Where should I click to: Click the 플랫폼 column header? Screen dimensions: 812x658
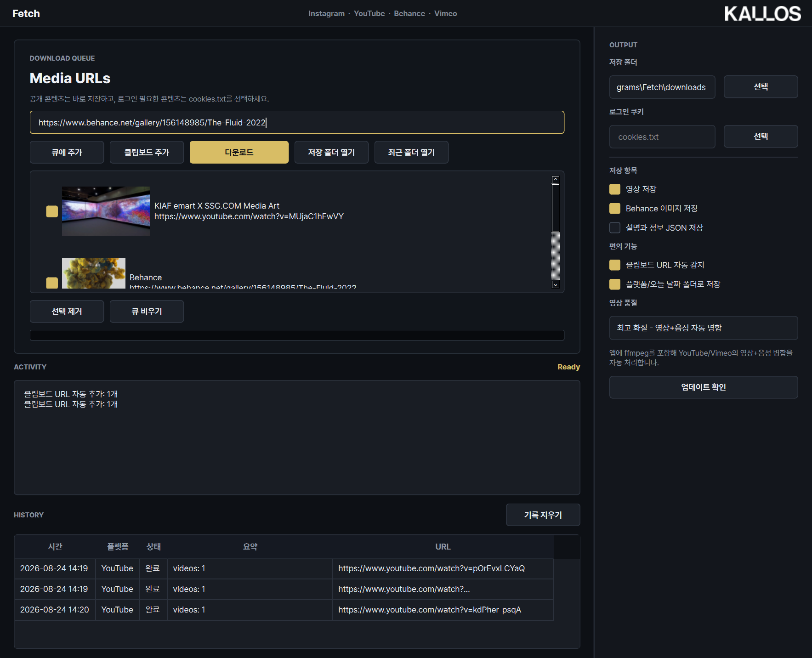(118, 546)
